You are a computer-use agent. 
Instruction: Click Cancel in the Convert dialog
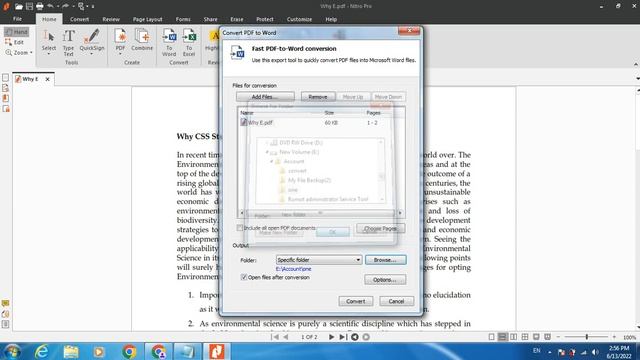coord(396,301)
